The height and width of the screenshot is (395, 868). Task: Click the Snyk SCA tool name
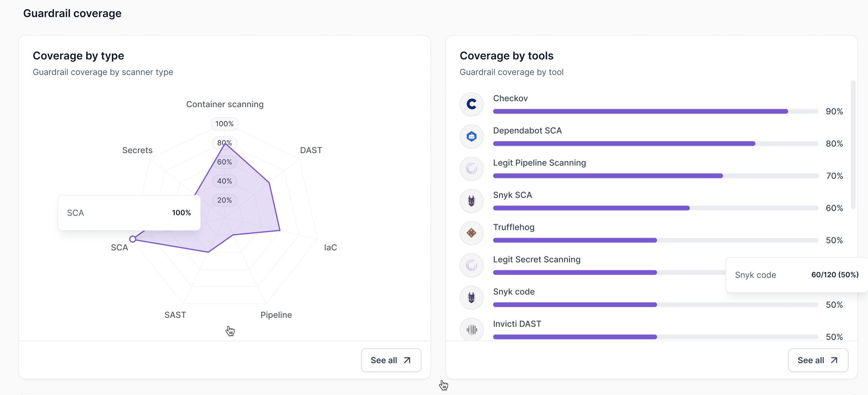click(513, 195)
